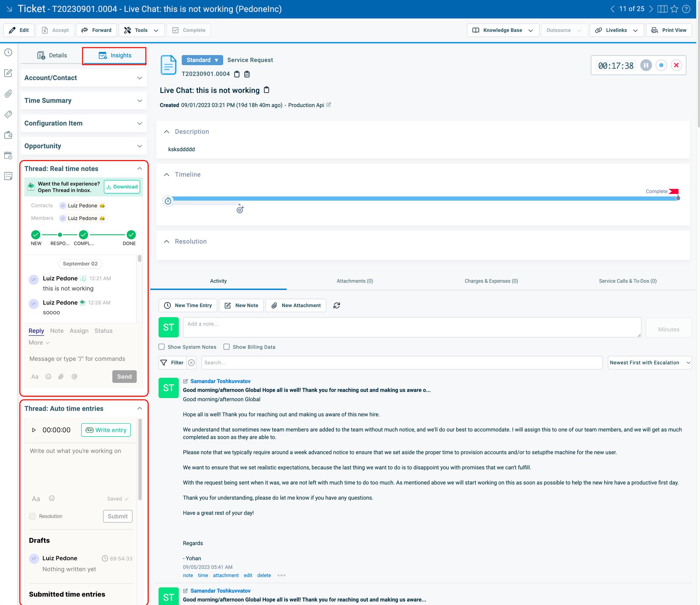Refresh the activity feed
The image size is (700, 605).
(337, 306)
